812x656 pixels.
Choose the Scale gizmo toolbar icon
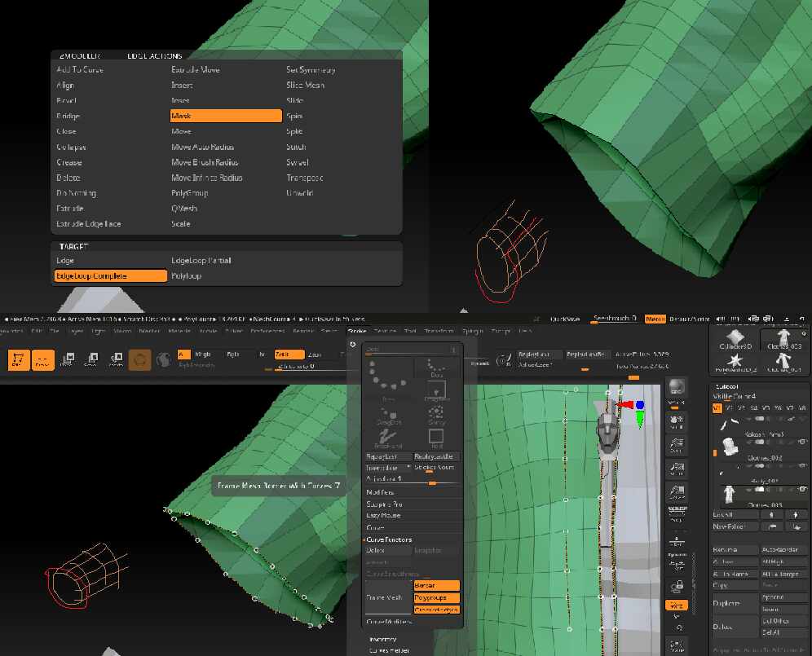tap(92, 359)
